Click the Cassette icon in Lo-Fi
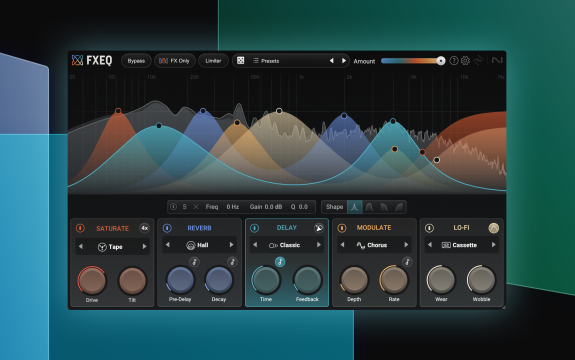575x360 pixels. click(x=446, y=245)
